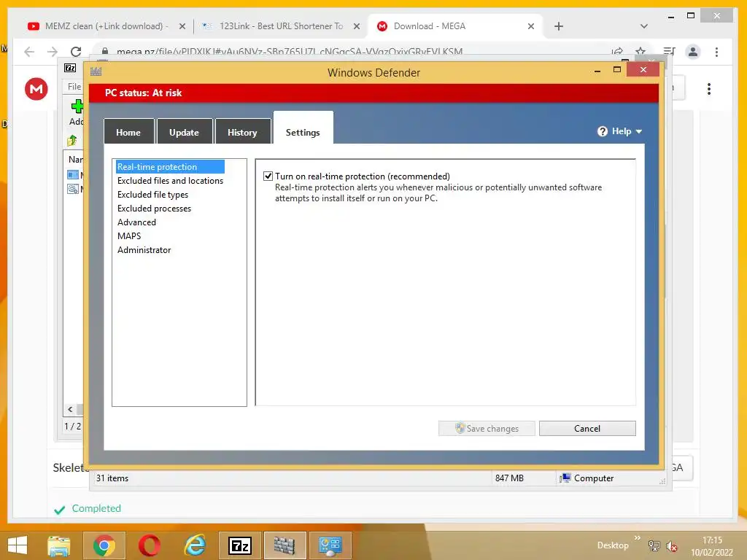Select Excluded processes setting
Screen dimensions: 747x560
[x=154, y=208]
